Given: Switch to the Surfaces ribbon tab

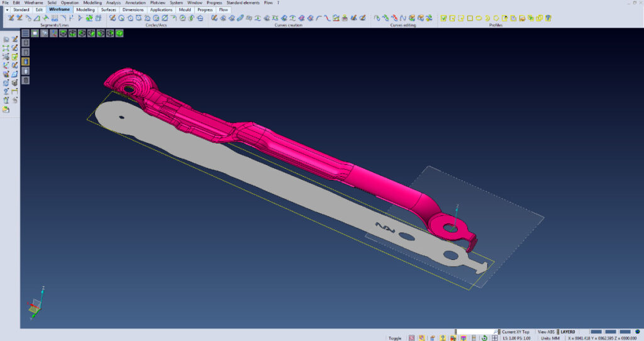Looking at the screenshot, I should 108,10.
